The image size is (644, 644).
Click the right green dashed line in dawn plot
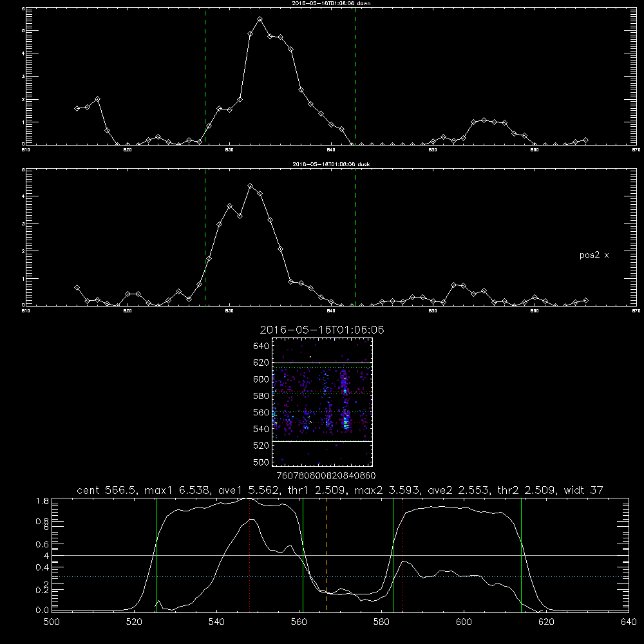pos(355,77)
